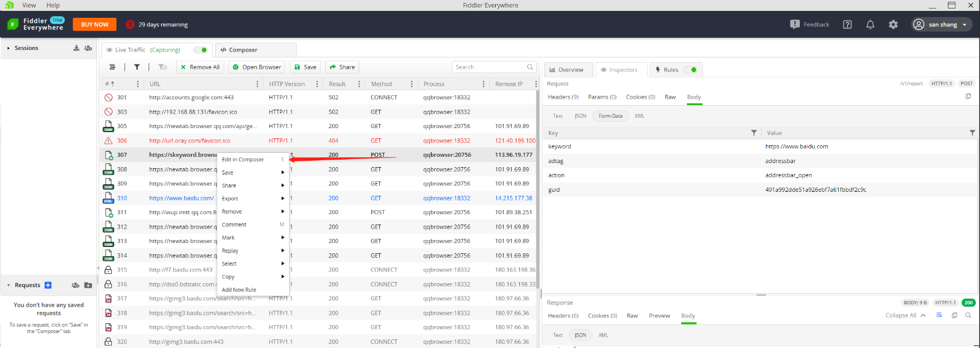Select JSON response body format
Image resolution: width=980 pixels, height=348 pixels.
(581, 335)
